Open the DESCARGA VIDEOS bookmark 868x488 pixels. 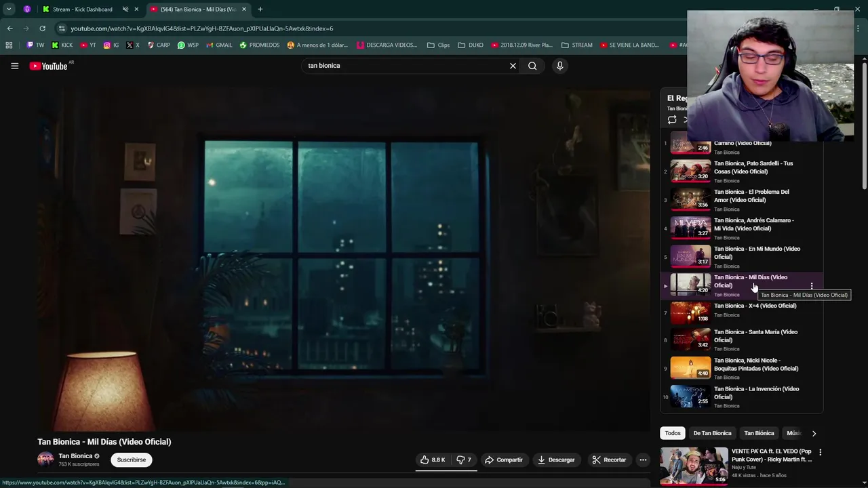pos(387,45)
